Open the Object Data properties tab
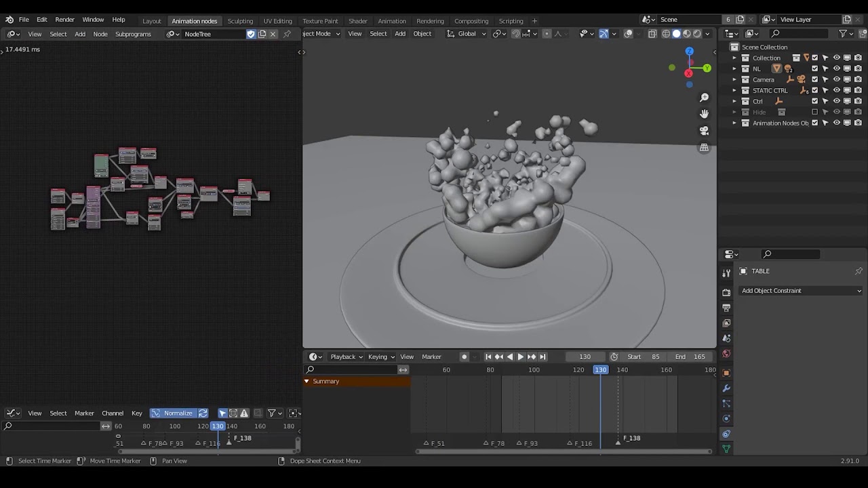 (x=726, y=449)
